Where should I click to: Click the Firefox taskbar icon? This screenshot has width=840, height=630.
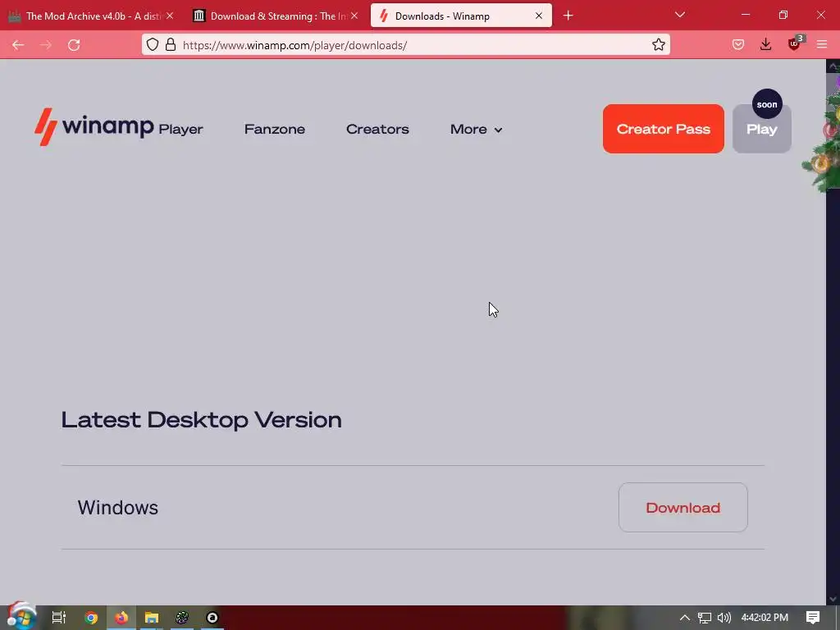[121, 618]
